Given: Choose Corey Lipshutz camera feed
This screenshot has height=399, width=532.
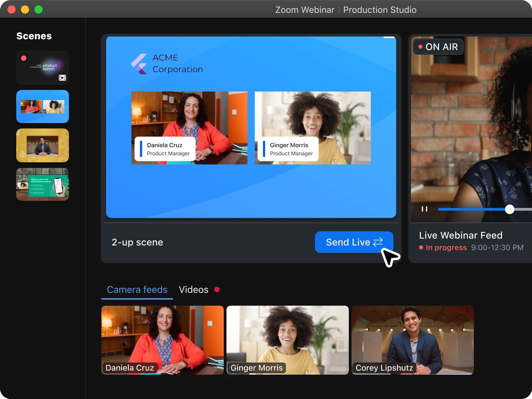Looking at the screenshot, I should pos(412,340).
